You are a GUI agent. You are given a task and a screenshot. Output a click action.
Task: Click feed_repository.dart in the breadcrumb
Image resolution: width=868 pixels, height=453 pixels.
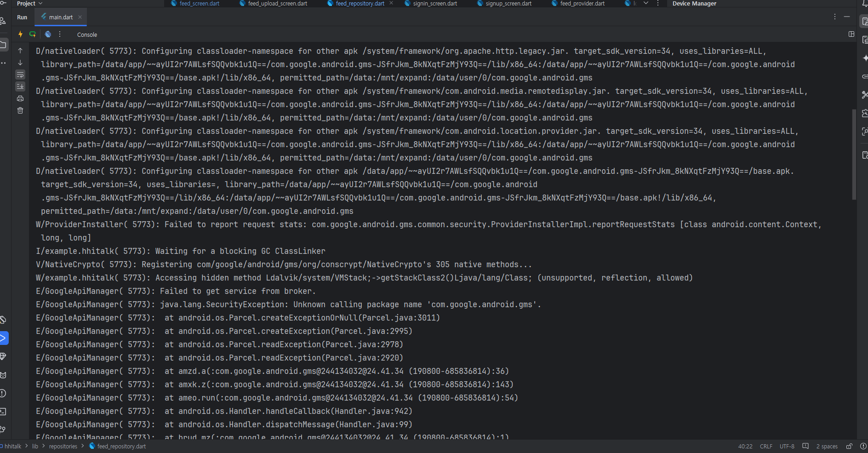[117, 446]
